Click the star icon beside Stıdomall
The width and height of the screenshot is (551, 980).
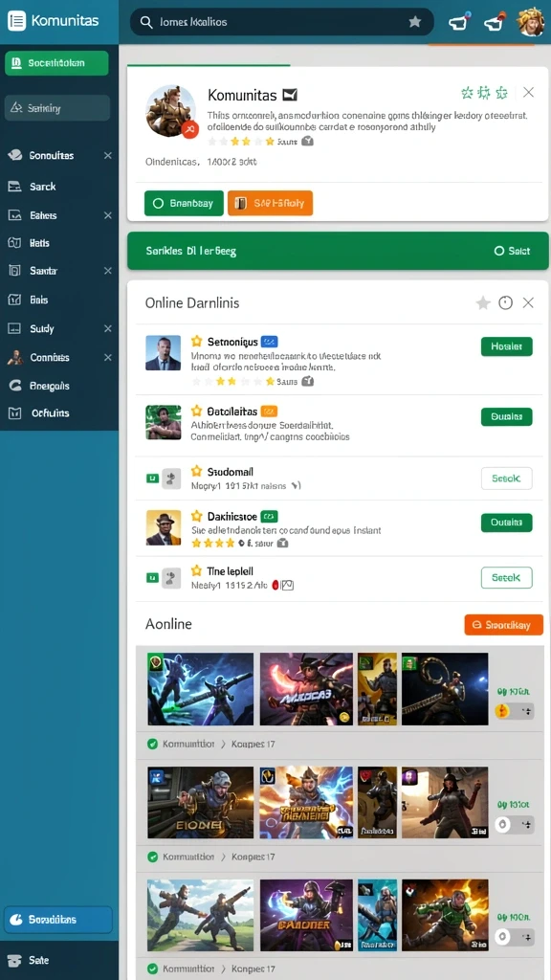tap(197, 471)
